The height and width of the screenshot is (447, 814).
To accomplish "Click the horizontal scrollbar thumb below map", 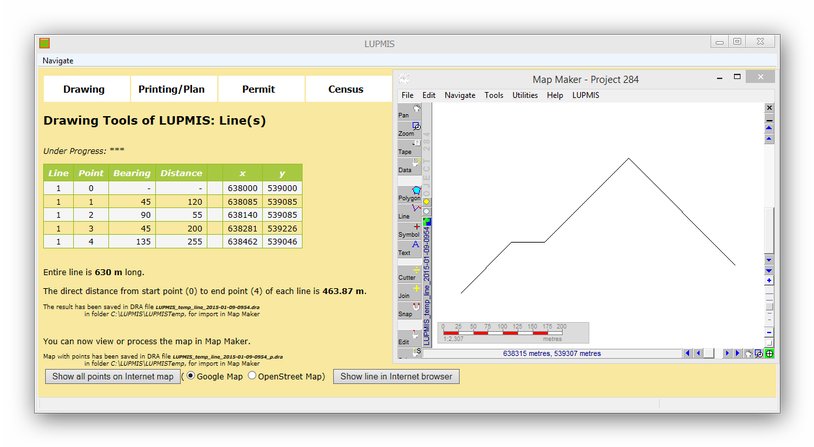I will pos(708,354).
